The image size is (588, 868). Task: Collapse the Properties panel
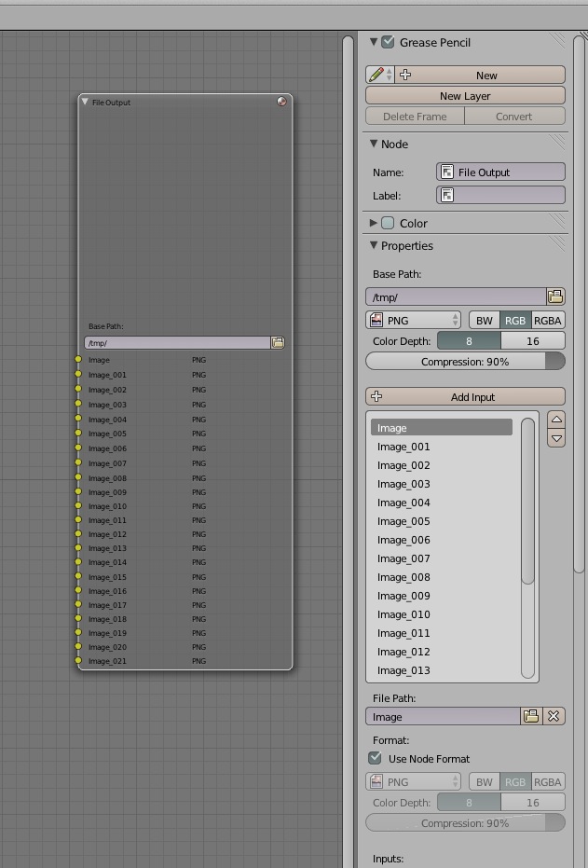tap(374, 245)
